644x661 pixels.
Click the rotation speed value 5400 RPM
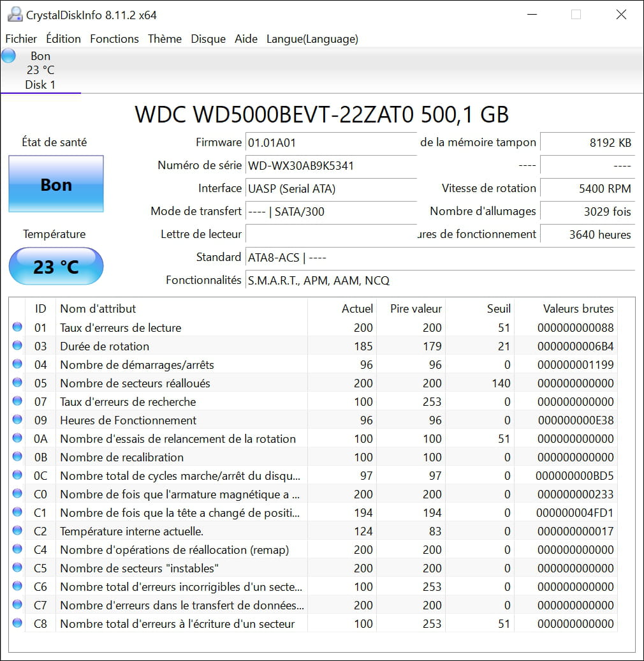pyautogui.click(x=587, y=188)
